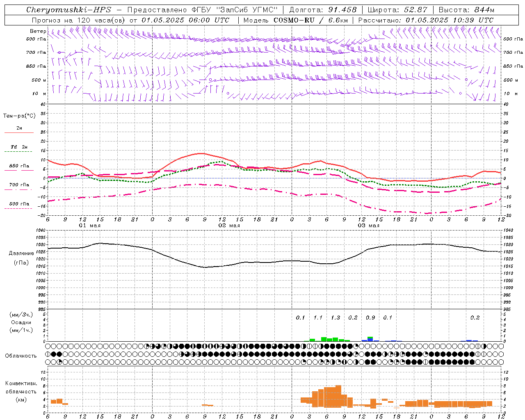Click the "Тем-ра(°C)" temperature panel label
Image resolution: width=525 pixels, height=420 pixels.
point(19,116)
